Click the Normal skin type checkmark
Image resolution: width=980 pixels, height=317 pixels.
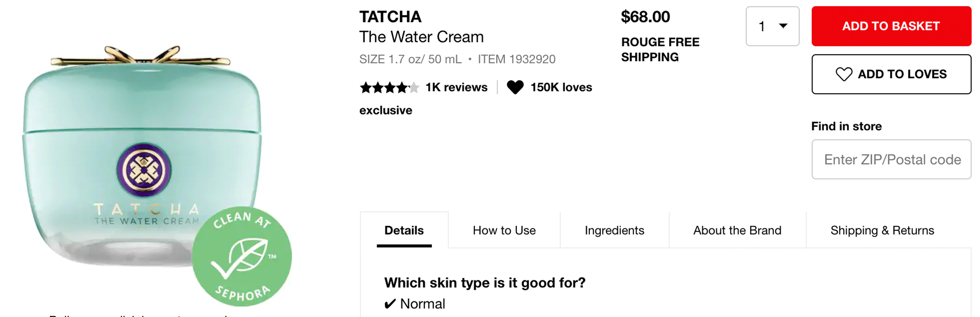coord(390,304)
